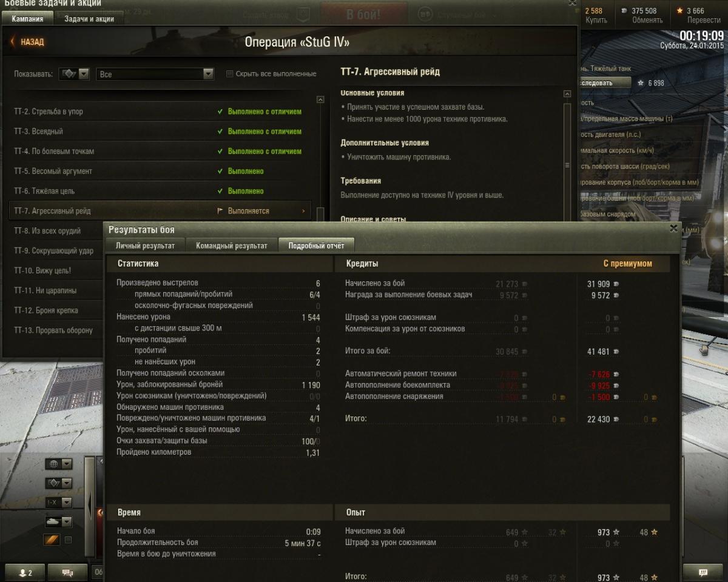Select task ТТ-2. Стрельба в упор
728x582 pixels.
pos(161,112)
